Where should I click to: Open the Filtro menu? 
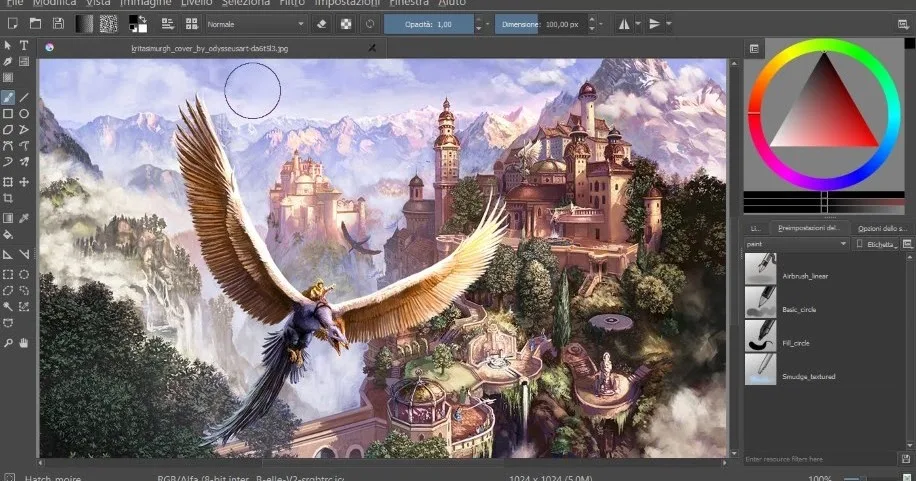292,3
